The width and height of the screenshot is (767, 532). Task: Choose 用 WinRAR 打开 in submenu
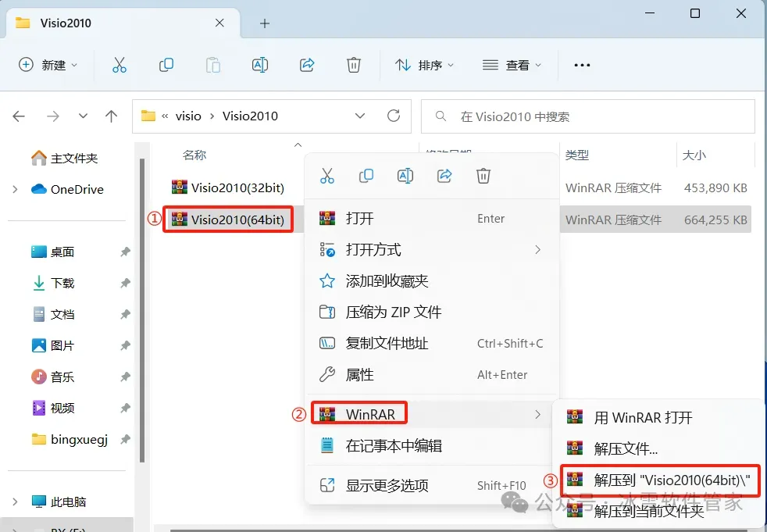[x=658, y=417]
